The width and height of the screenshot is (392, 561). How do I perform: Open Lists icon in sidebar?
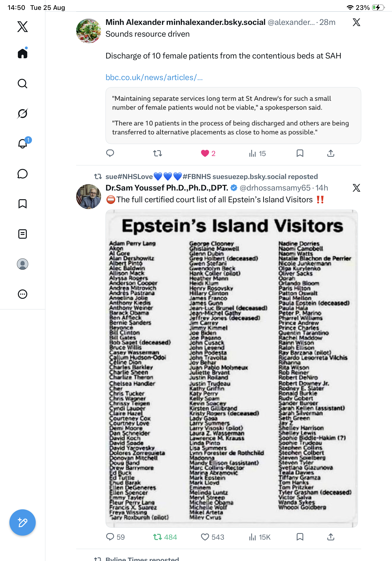23,234
